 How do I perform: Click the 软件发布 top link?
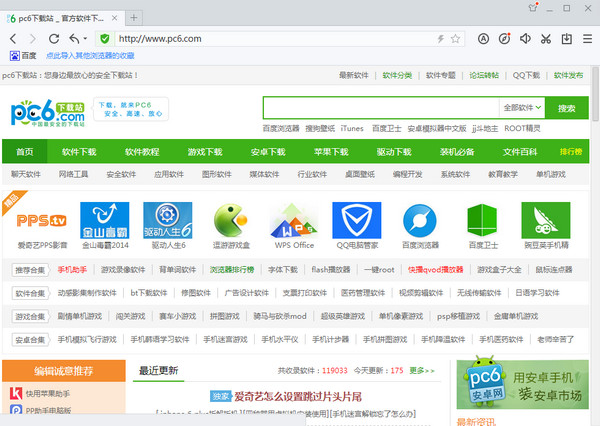568,75
